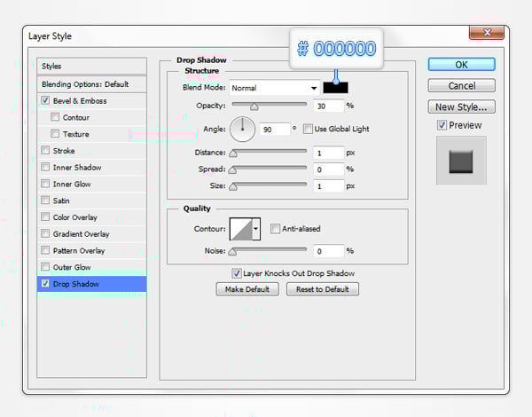Image resolution: width=532 pixels, height=417 pixels.
Task: Select the Styles list item
Action: (51, 67)
